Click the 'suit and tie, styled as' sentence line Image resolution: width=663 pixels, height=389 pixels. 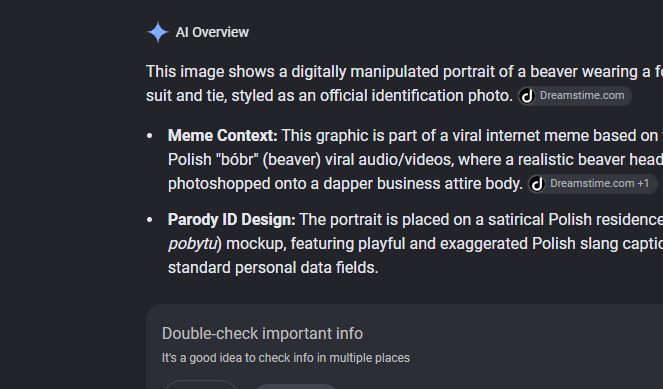pos(329,96)
